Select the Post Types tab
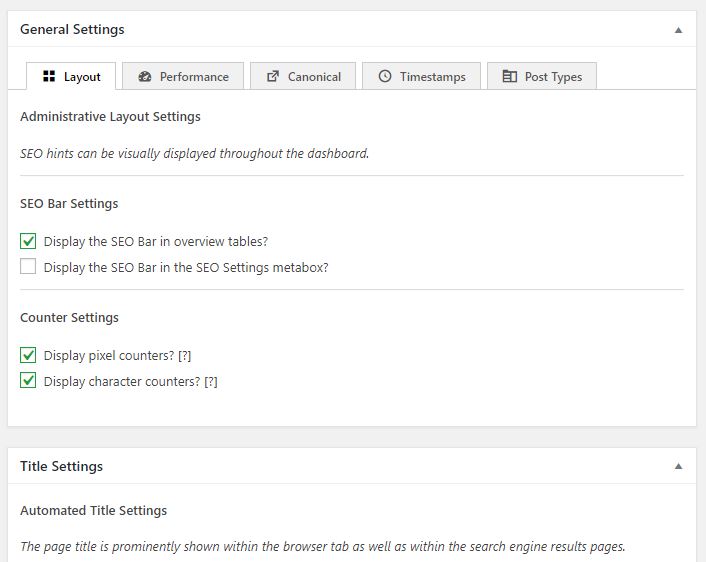Screen dimensions: 706x562 (542, 76)
